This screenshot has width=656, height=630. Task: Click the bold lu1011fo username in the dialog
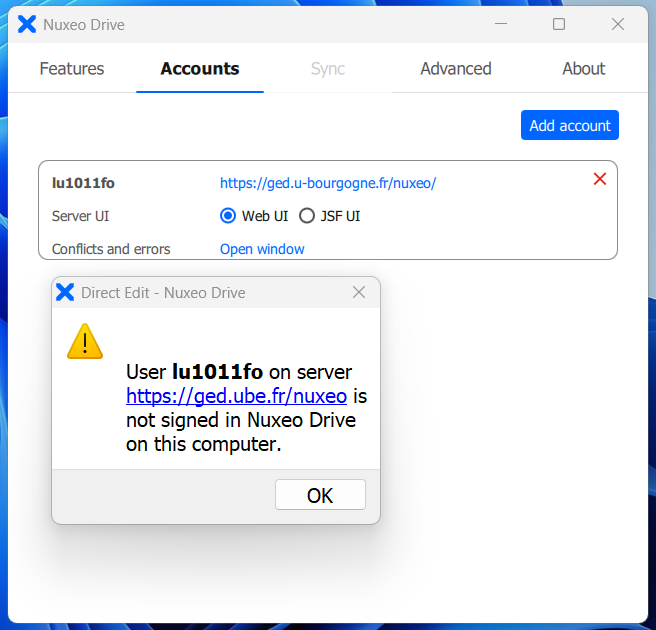[x=218, y=371]
